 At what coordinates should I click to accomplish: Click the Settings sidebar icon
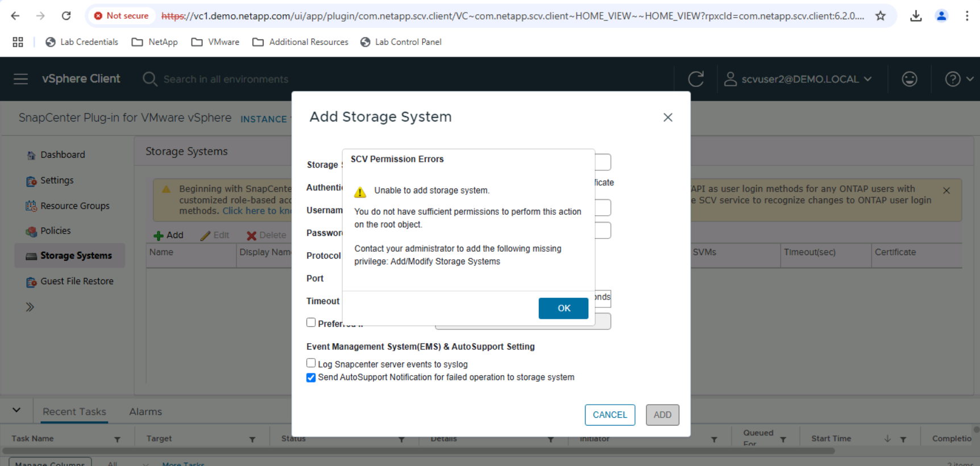coord(31,181)
